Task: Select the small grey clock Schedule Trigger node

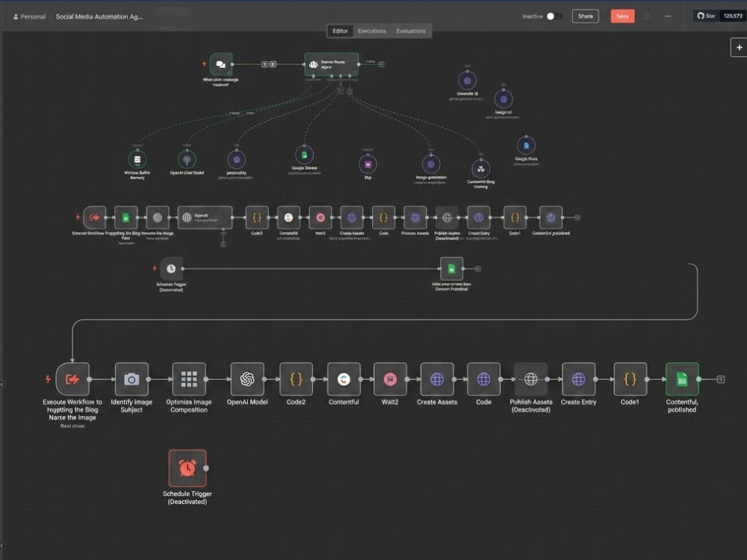Action: pos(171,269)
